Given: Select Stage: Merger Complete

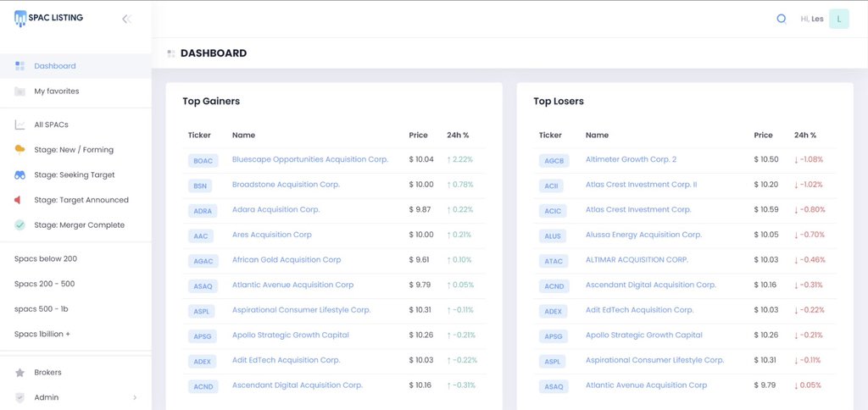Looking at the screenshot, I should coord(79,225).
